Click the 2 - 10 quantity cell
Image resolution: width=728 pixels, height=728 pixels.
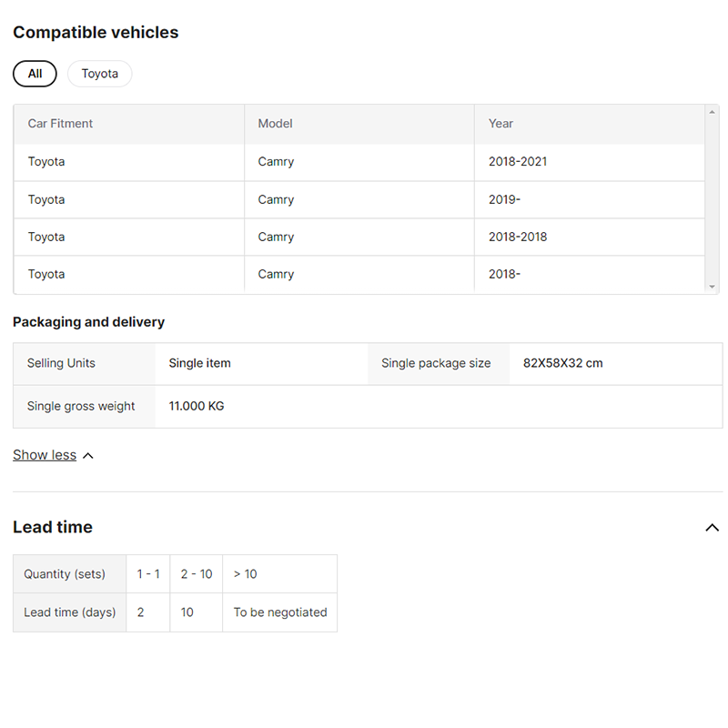tap(196, 574)
